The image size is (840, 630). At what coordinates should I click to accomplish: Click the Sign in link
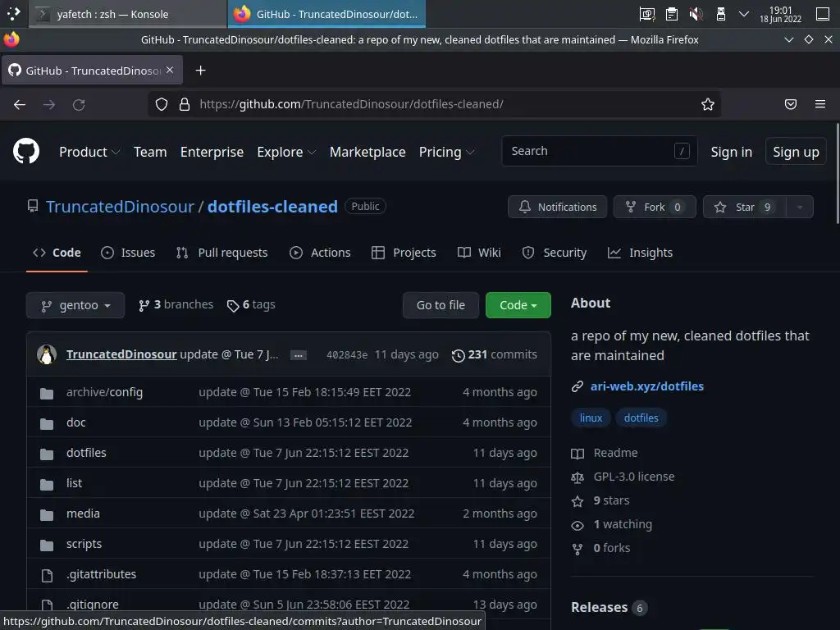point(731,152)
